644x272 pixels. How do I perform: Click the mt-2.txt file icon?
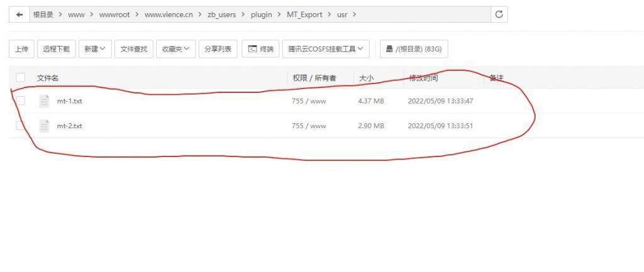click(x=44, y=126)
